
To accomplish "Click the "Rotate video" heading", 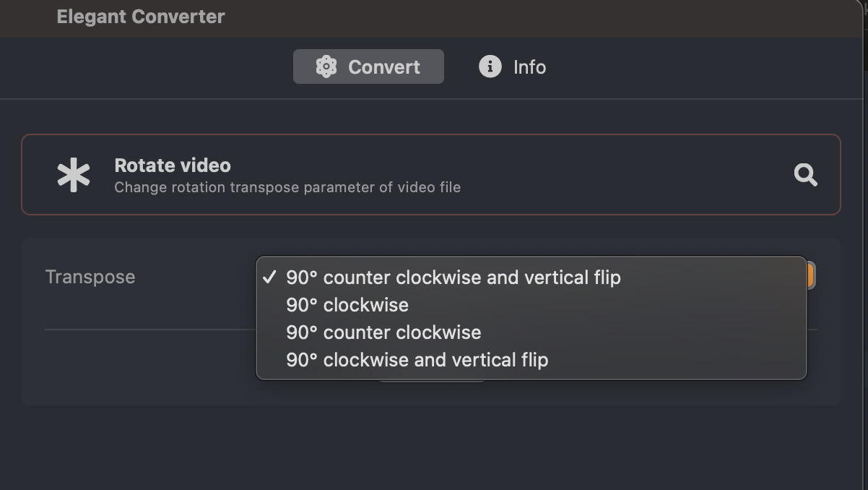I will pos(173,166).
